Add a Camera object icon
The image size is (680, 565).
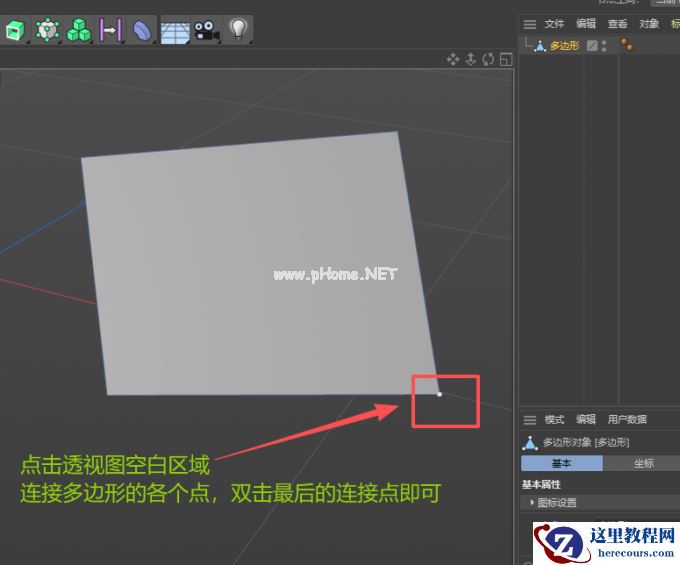tap(206, 31)
